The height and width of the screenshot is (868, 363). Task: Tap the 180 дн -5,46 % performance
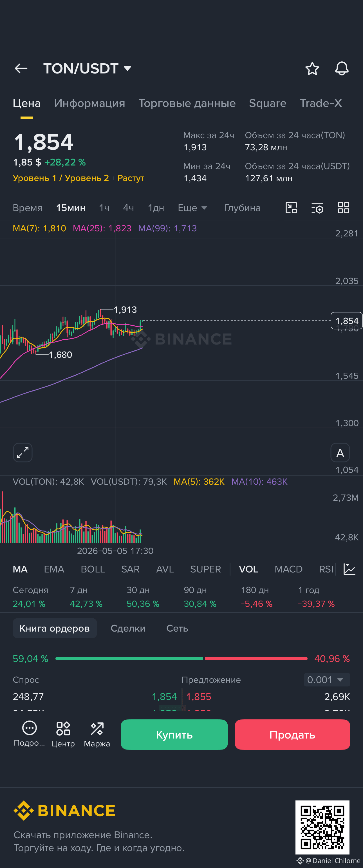coord(257,597)
